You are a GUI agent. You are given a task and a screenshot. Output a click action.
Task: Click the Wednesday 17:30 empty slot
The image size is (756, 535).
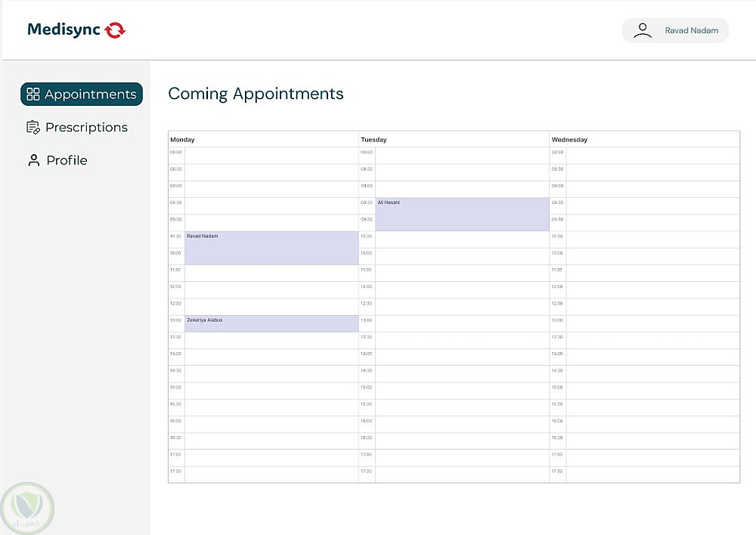coord(652,475)
